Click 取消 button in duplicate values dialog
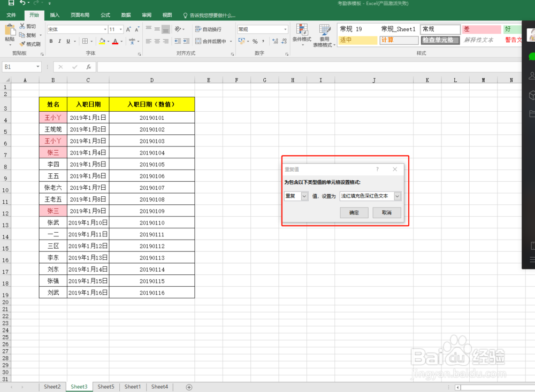 (387, 212)
